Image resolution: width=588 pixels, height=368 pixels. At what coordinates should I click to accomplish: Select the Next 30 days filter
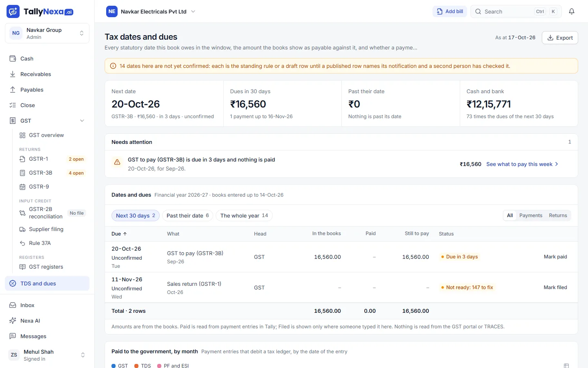[136, 215]
